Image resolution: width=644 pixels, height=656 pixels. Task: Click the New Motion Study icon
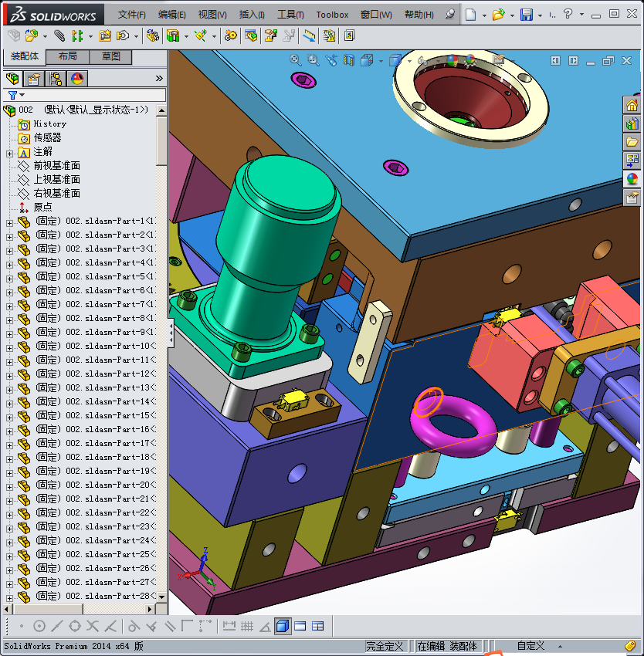click(x=230, y=36)
